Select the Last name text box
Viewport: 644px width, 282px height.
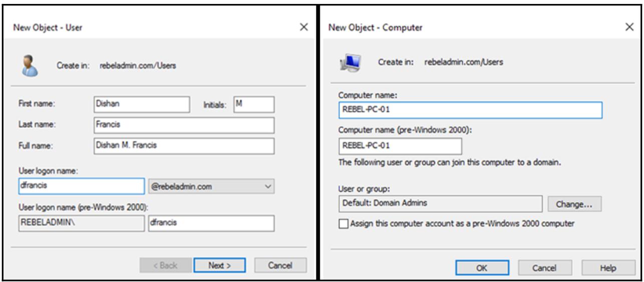(x=183, y=125)
